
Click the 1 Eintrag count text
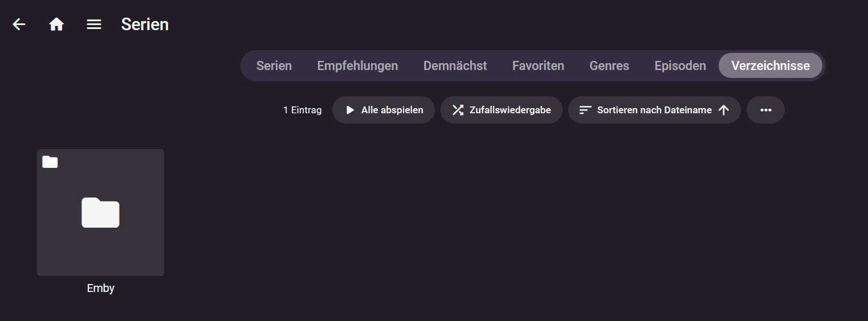pos(302,110)
